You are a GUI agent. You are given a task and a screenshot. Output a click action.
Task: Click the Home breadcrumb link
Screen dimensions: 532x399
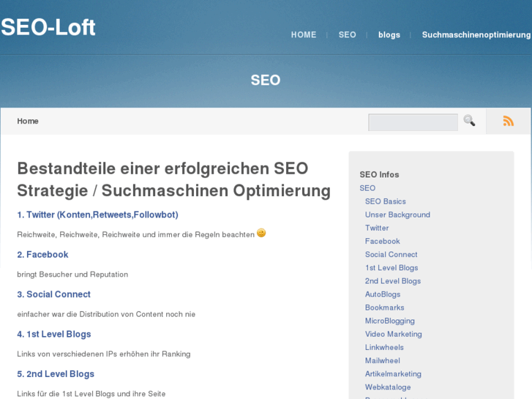28,122
